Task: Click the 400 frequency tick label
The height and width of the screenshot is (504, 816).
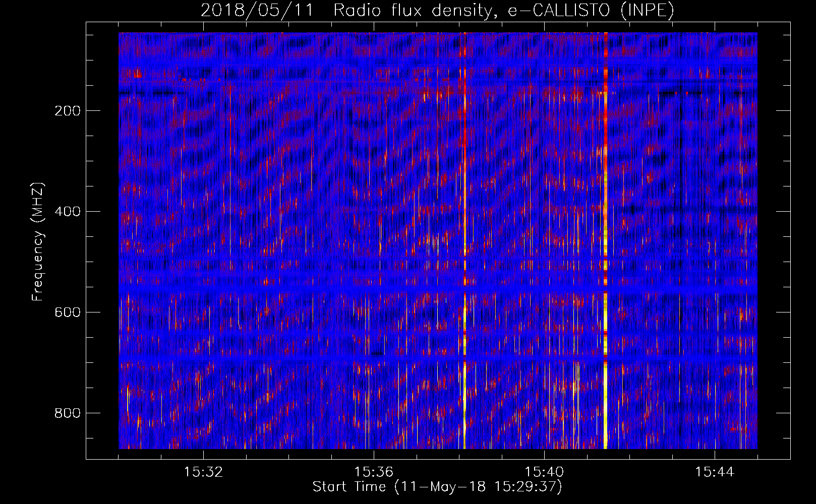Action: coord(68,212)
